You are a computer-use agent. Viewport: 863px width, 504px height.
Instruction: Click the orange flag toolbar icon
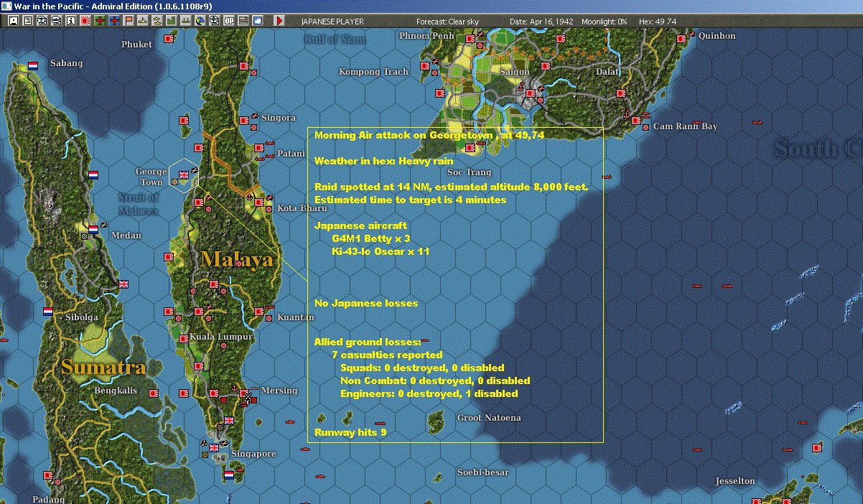pyautogui.click(x=129, y=21)
